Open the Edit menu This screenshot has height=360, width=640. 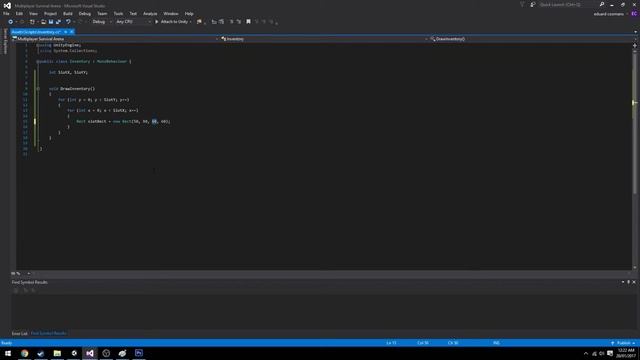pos(19,14)
